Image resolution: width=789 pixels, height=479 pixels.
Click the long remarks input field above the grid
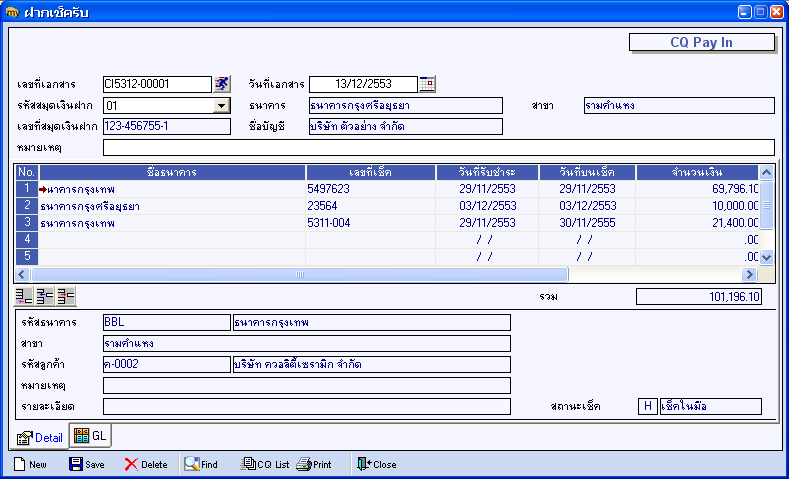pos(438,147)
